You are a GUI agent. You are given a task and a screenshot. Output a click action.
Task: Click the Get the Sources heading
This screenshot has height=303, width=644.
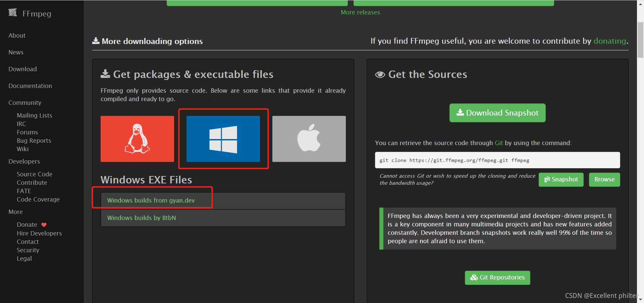pos(428,74)
